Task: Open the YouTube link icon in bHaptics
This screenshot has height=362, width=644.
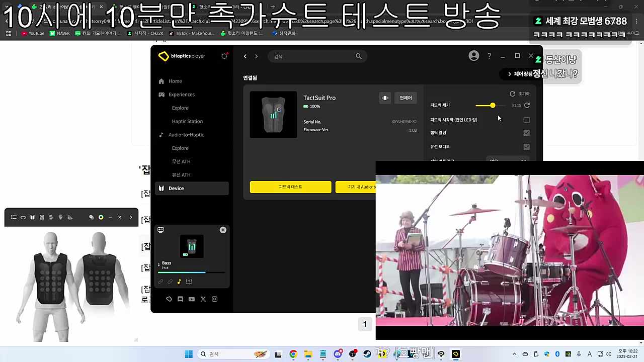Action: [x=192, y=299]
